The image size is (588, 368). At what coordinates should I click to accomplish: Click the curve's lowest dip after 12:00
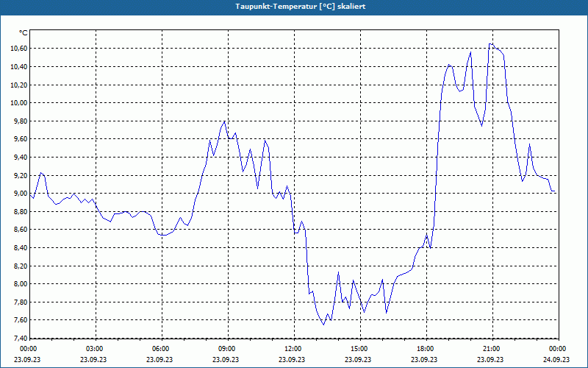(x=323, y=325)
